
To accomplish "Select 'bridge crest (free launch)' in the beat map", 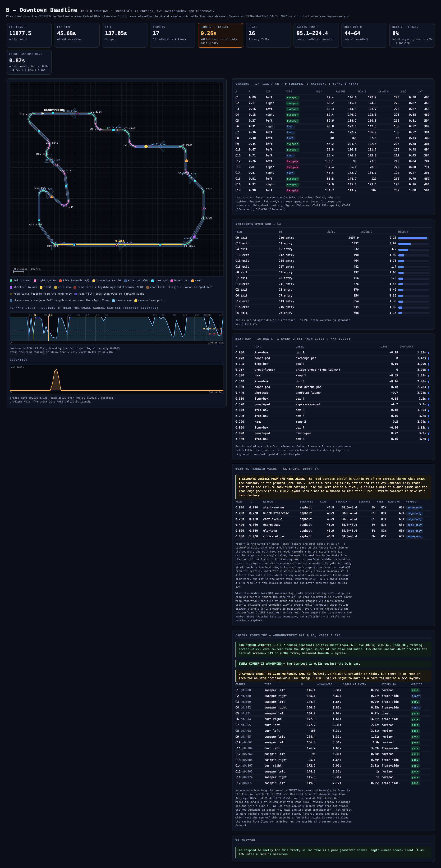I will [318, 370].
